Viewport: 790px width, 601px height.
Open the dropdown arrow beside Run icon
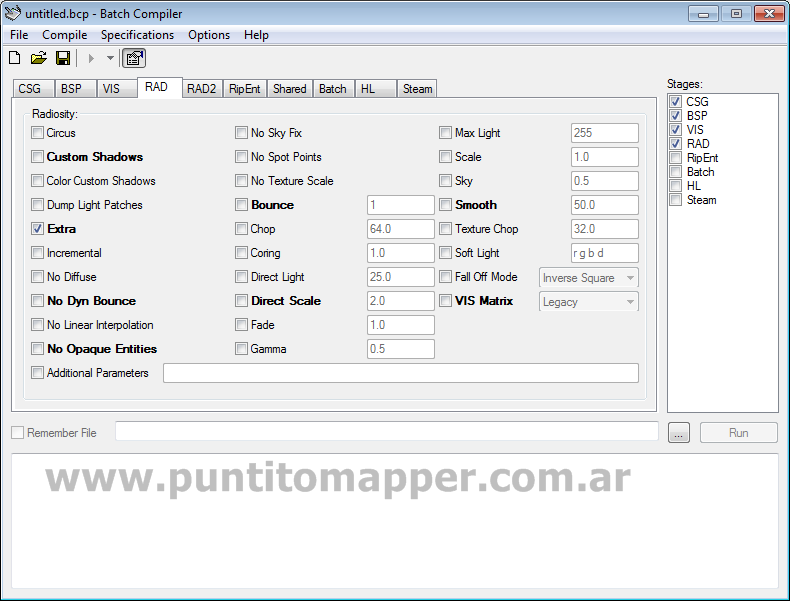pos(110,58)
